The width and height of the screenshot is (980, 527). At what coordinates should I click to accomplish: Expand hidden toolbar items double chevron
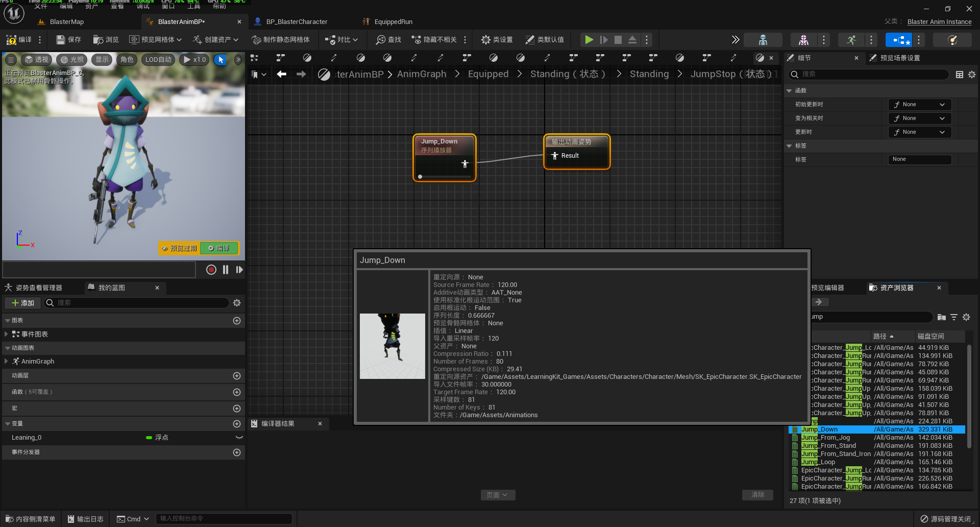[735, 40]
